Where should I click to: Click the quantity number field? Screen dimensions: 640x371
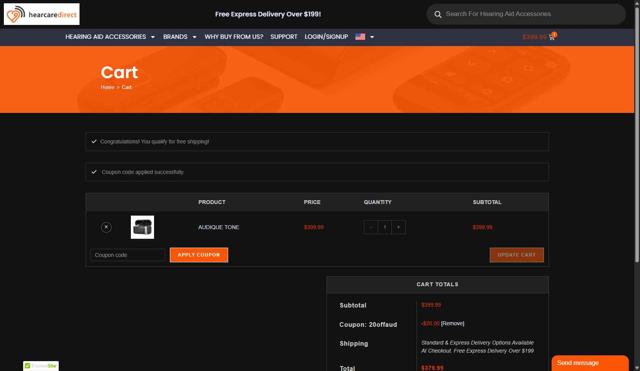384,227
